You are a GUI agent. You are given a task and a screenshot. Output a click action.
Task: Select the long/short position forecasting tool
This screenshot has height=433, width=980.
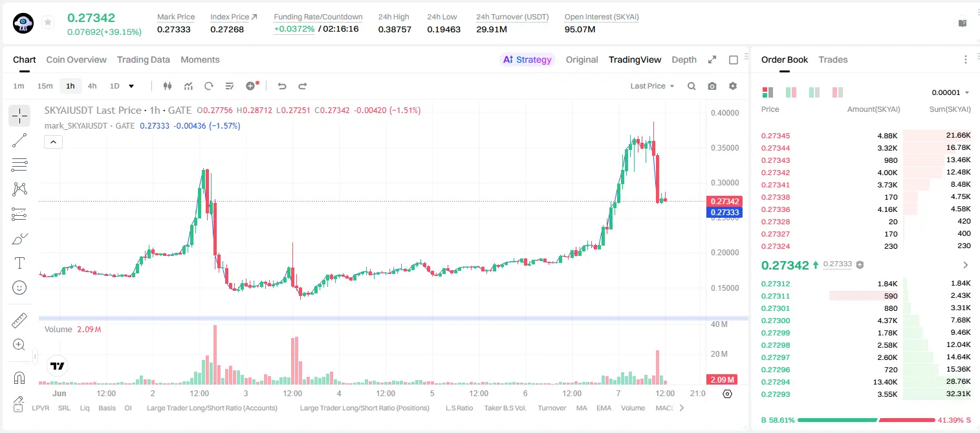19,214
